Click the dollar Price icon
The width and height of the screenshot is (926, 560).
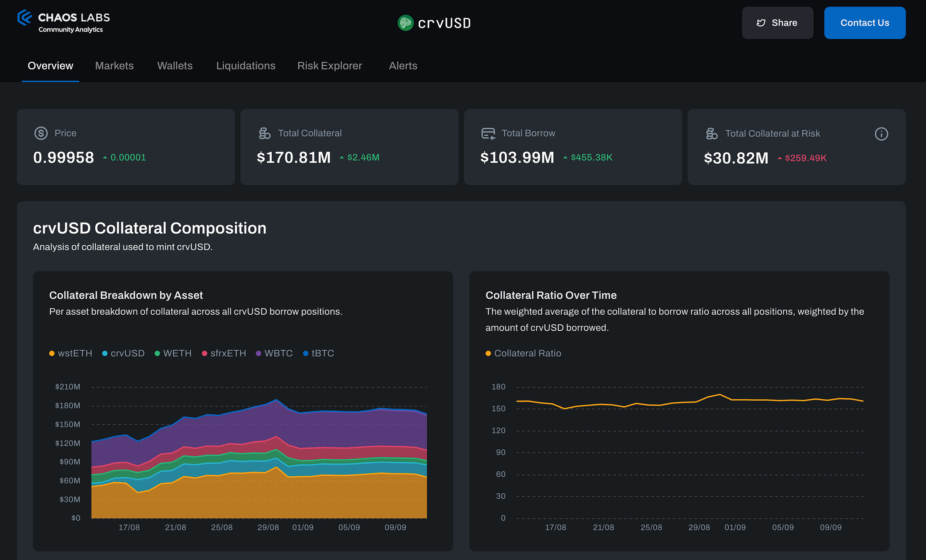pos(41,133)
